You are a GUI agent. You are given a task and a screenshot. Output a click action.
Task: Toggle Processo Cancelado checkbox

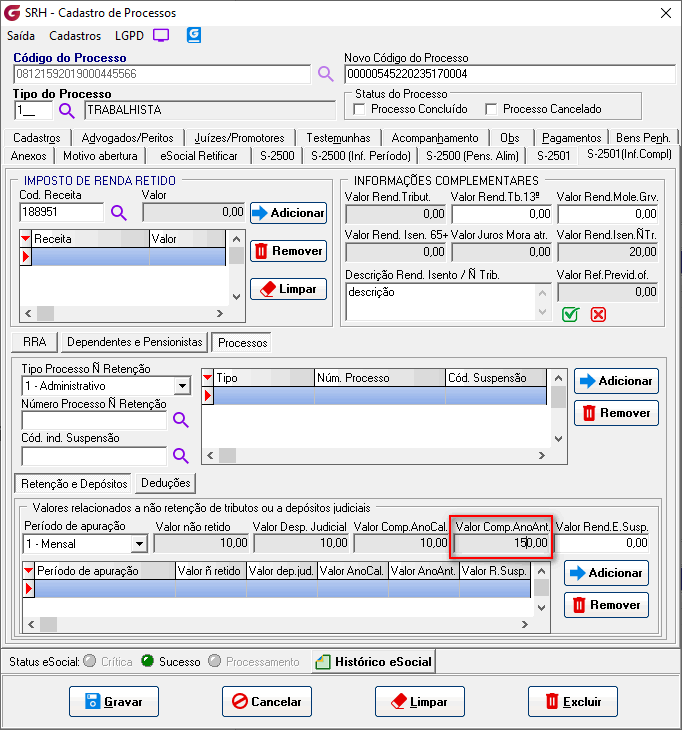(x=491, y=109)
